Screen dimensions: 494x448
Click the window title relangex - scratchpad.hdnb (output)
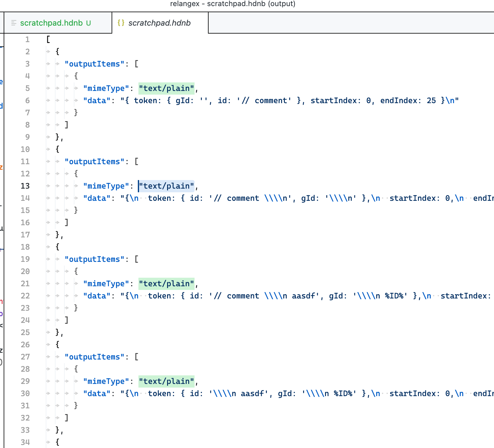click(233, 4)
